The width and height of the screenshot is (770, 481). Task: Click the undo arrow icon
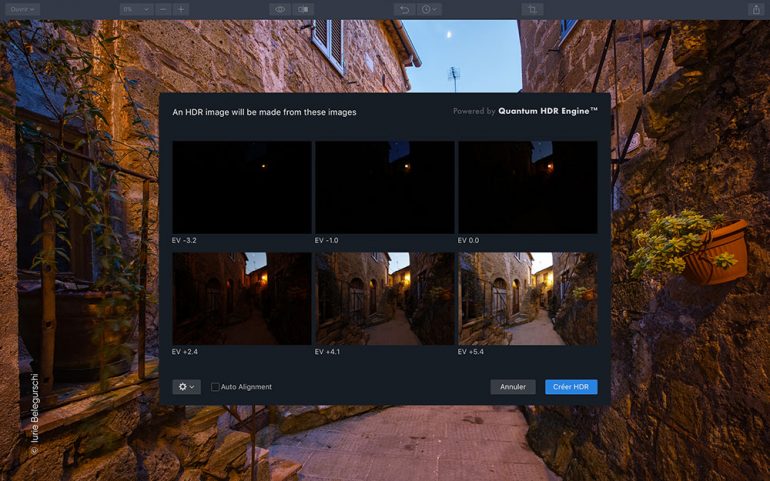coord(405,9)
